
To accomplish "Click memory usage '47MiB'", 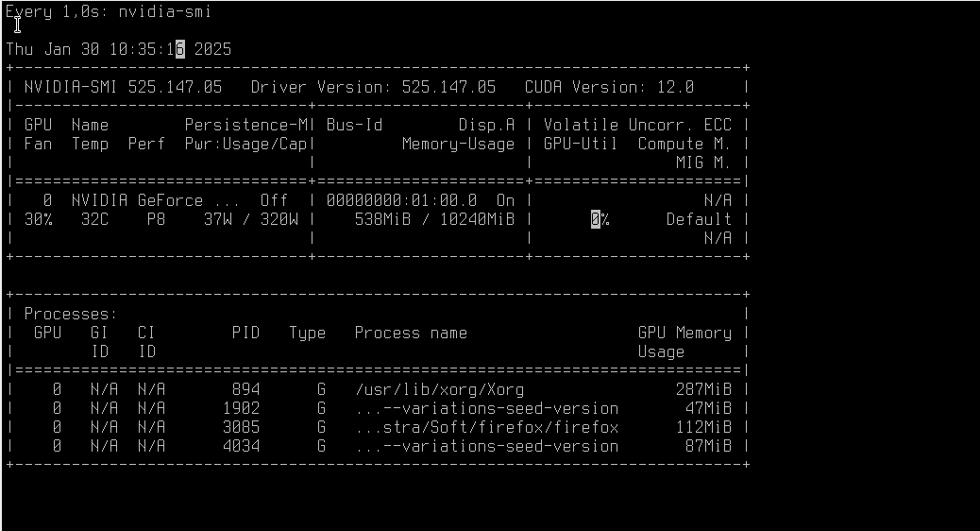I will [x=708, y=408].
